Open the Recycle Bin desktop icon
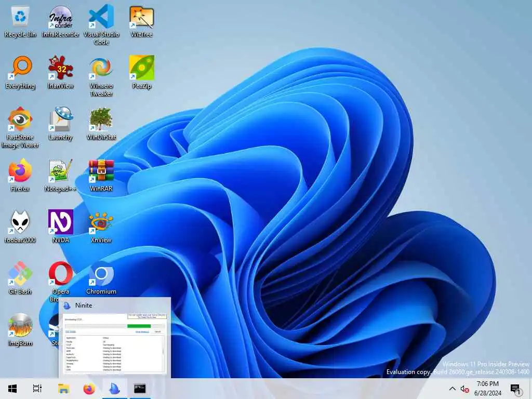Image resolution: width=532 pixels, height=399 pixels. 20,21
